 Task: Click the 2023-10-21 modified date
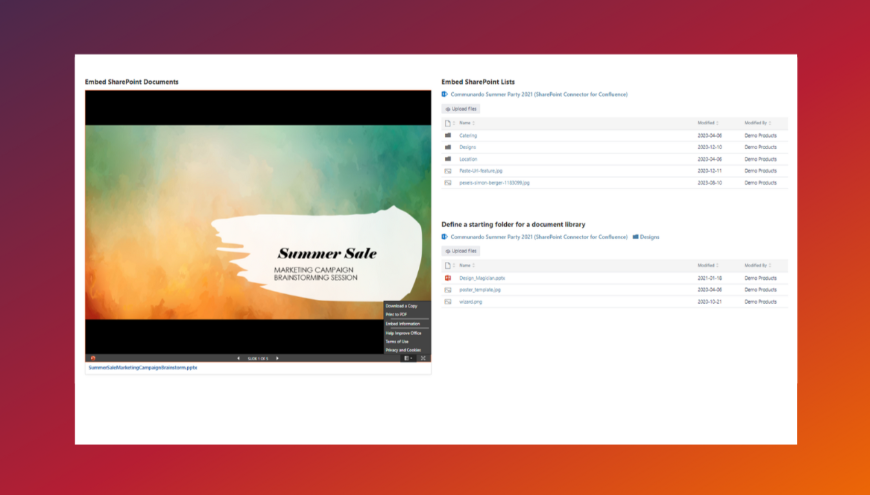point(710,302)
